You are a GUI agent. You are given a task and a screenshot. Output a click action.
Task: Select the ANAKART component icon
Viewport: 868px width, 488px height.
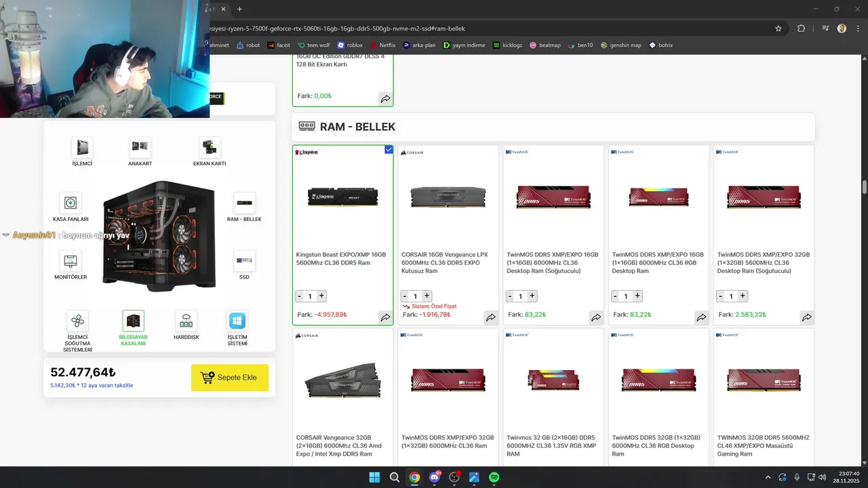point(140,146)
